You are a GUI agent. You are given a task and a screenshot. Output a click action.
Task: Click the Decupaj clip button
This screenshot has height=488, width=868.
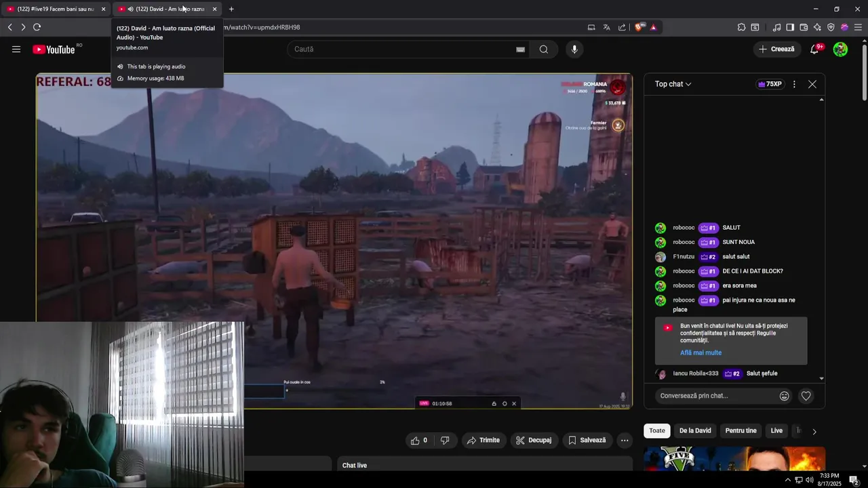coord(533,440)
